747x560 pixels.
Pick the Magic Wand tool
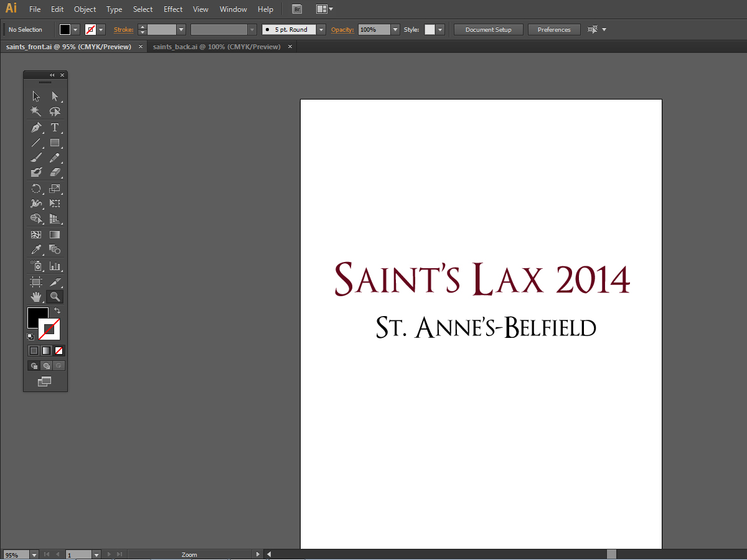tap(36, 111)
